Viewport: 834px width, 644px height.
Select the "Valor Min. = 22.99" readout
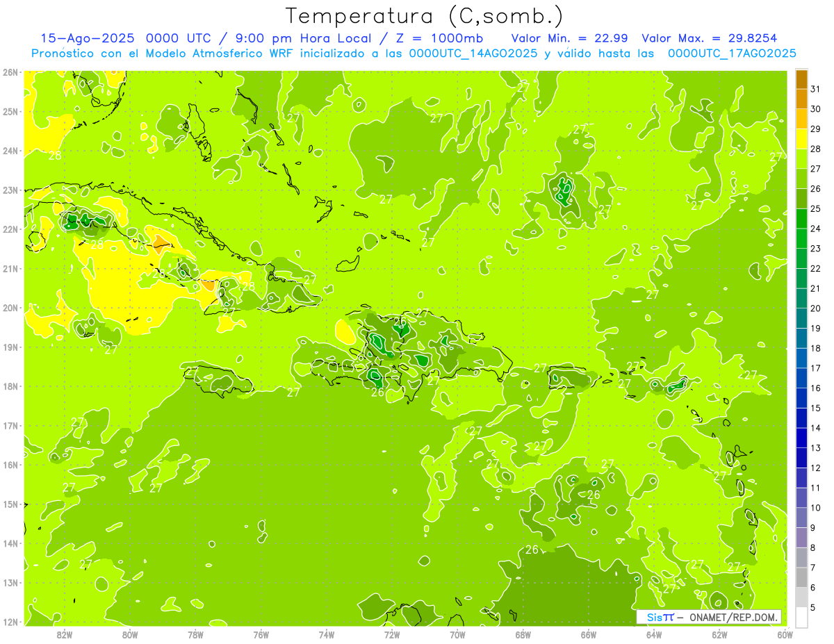point(569,38)
